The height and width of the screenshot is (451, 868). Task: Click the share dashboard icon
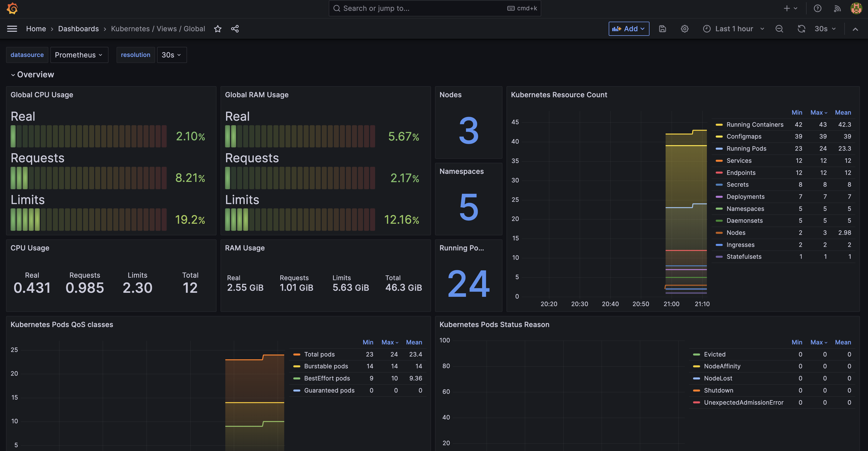[235, 29]
